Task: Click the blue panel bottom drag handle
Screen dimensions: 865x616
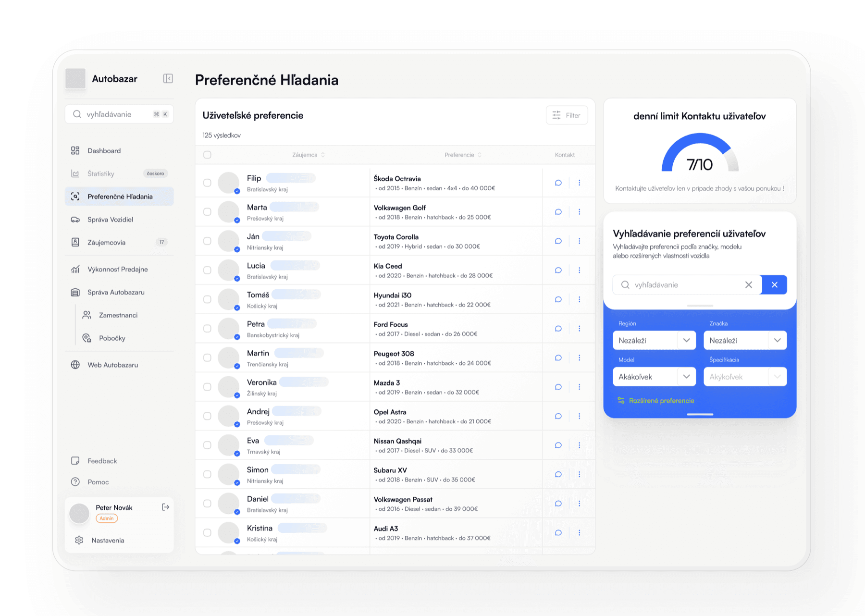Action: 700,414
